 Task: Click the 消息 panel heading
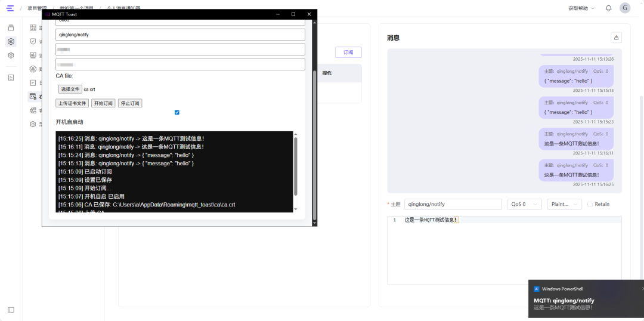coord(393,38)
